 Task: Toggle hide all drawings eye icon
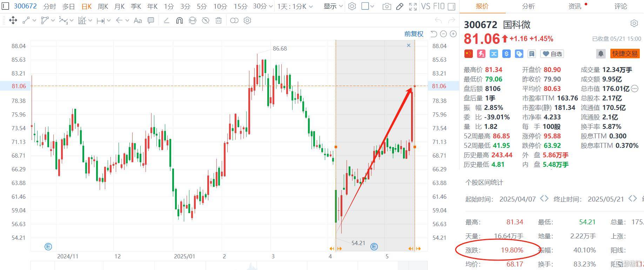click(x=206, y=20)
